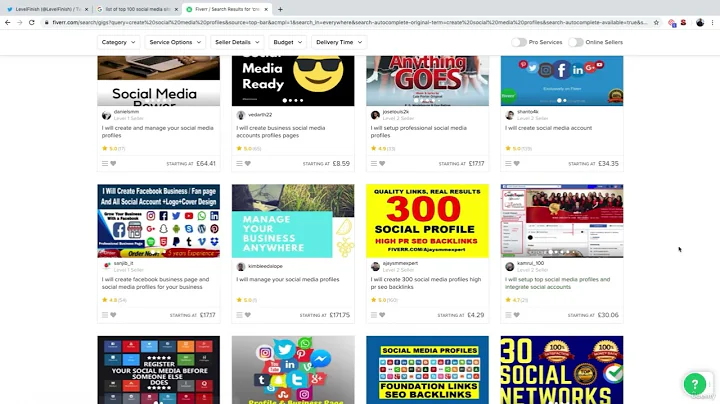This screenshot has height=404, width=720.
Task: Click the Social Media Ready emoji thumbnail
Action: tap(293, 81)
